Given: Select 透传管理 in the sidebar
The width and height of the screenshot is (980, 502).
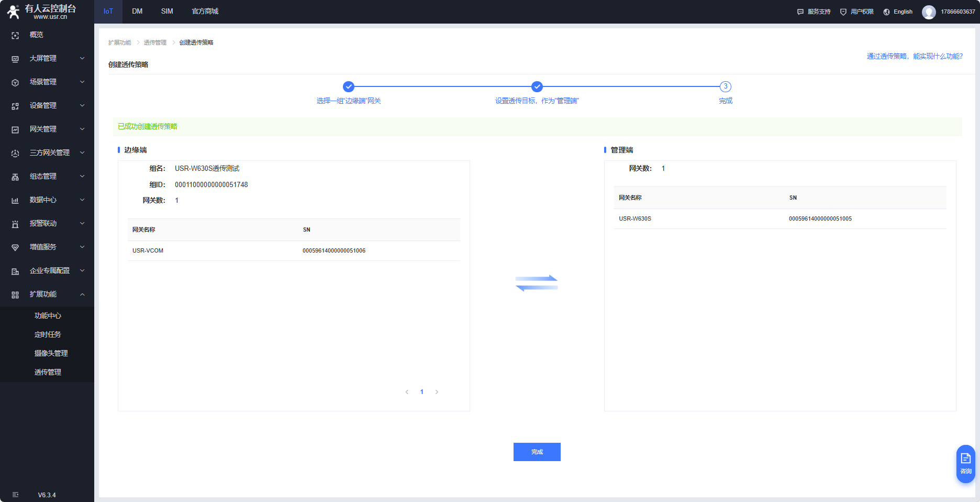Looking at the screenshot, I should [x=48, y=372].
